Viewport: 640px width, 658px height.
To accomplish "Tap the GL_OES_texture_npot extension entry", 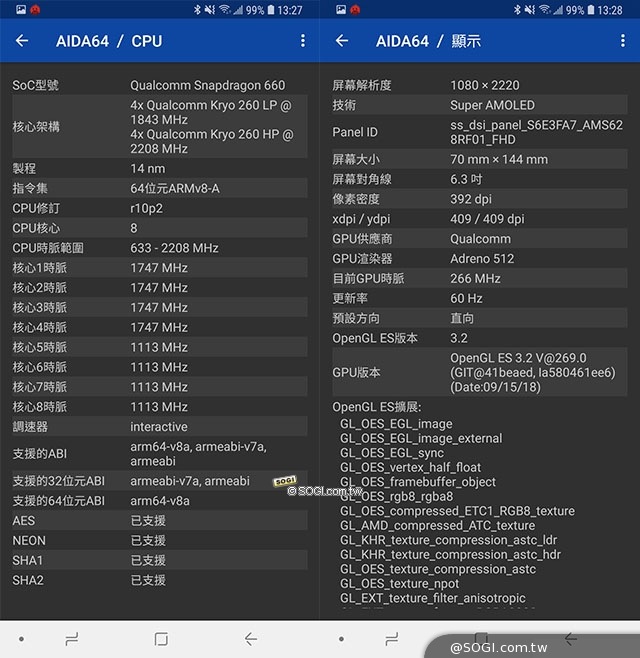I will point(400,584).
